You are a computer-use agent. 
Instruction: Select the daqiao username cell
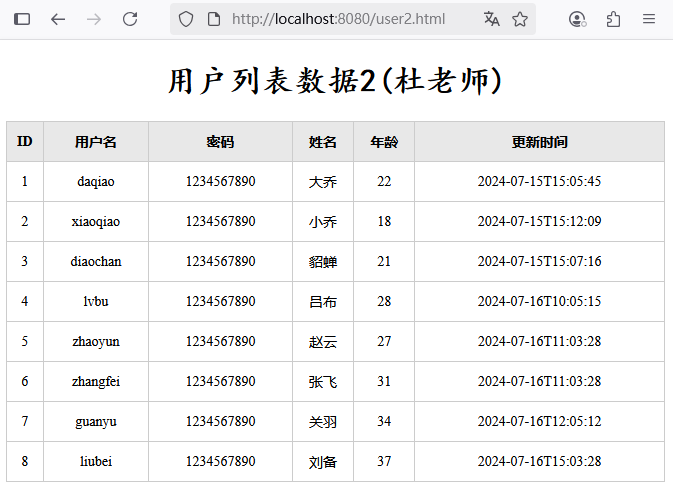[x=96, y=182]
